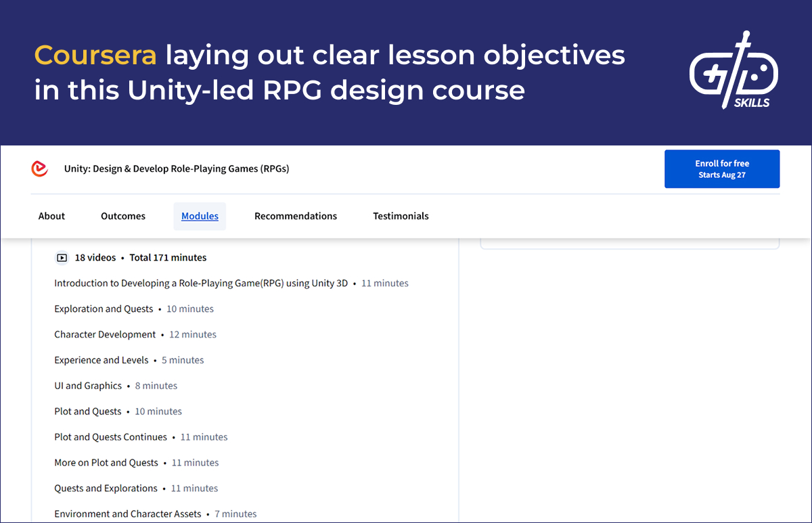812x523 pixels.
Task: Select 'Introduction to Developing a Role-Playing Game' lesson
Action: click(x=231, y=283)
